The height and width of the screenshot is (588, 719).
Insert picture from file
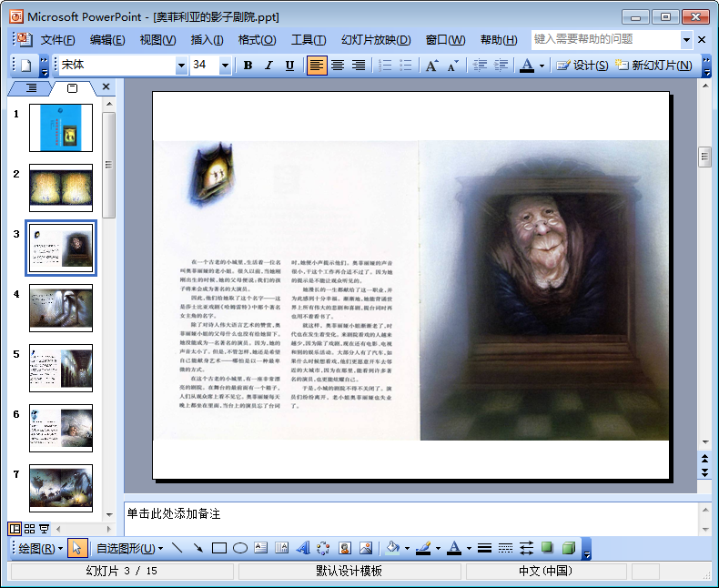tap(366, 548)
